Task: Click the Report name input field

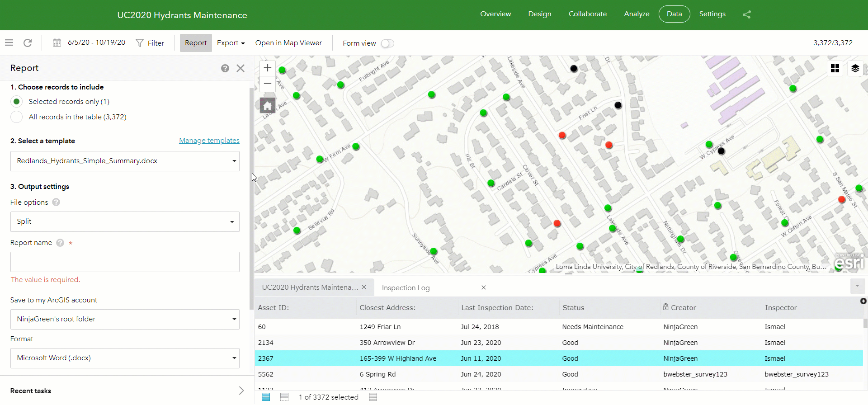Action: 125,262
